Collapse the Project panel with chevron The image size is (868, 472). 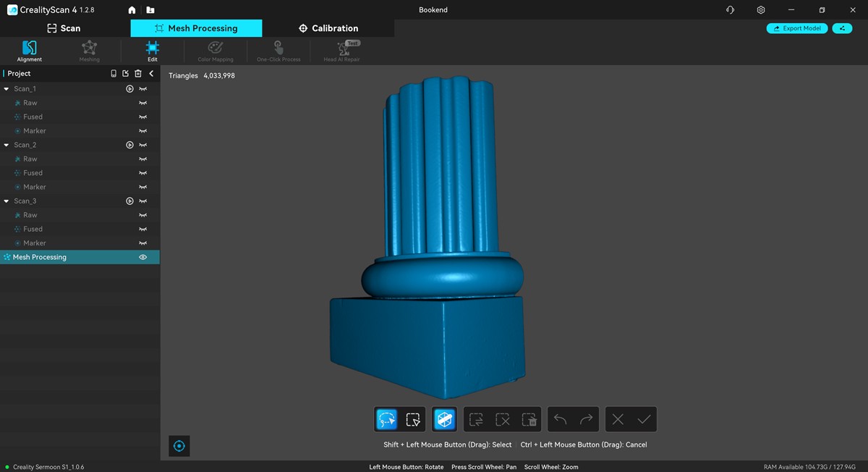151,74
